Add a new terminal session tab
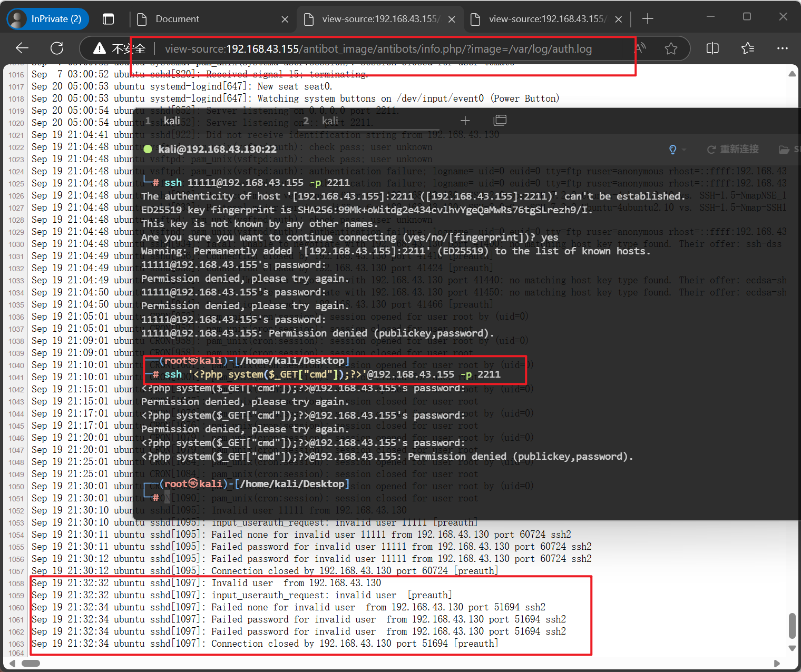The image size is (801, 672). click(465, 121)
